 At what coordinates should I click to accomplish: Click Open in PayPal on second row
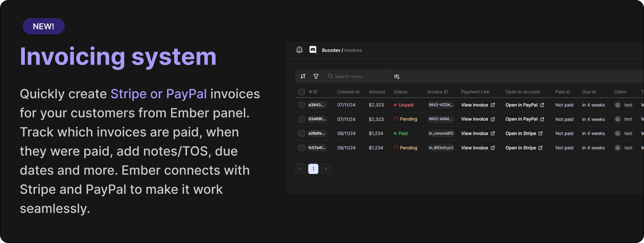521,119
